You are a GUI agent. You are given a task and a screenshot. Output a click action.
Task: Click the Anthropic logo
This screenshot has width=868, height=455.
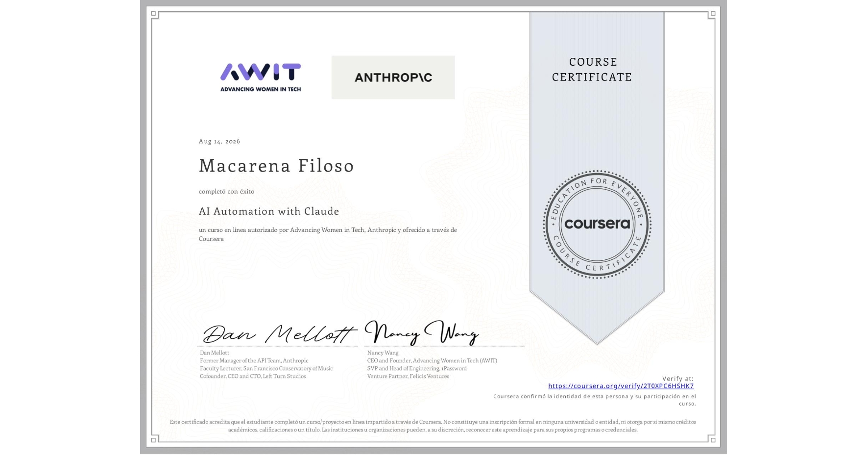point(393,77)
